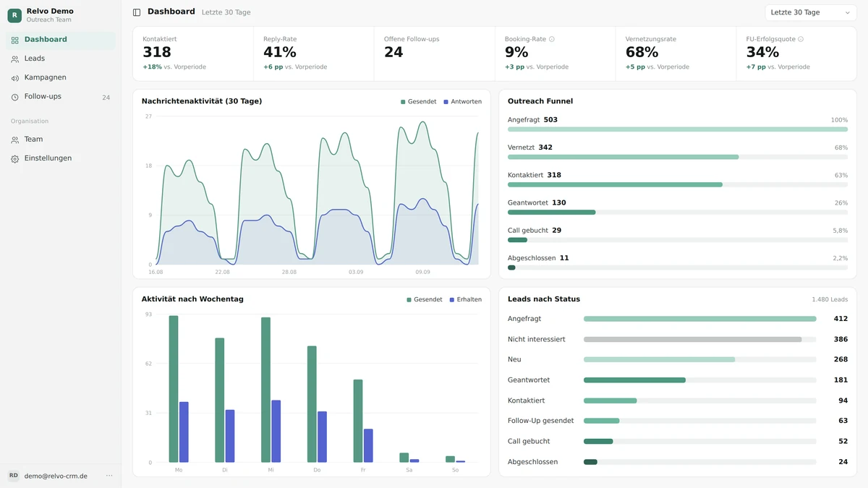Click the Reply-Rate 41% stat card
This screenshot has height=488, width=868.
(314, 54)
